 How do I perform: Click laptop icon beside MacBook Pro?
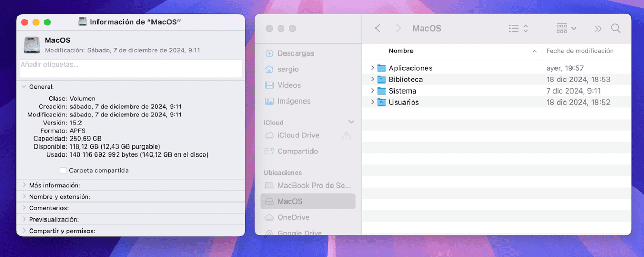(270, 186)
